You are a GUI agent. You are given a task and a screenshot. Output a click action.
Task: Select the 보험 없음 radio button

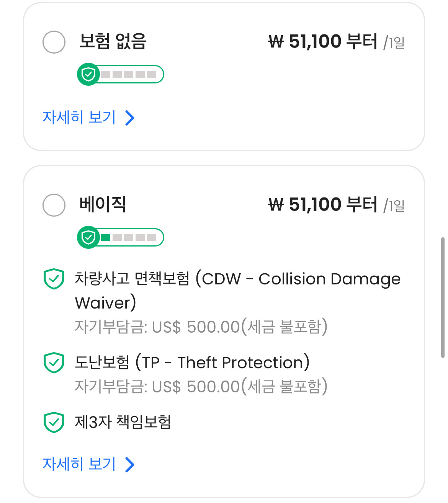54,42
